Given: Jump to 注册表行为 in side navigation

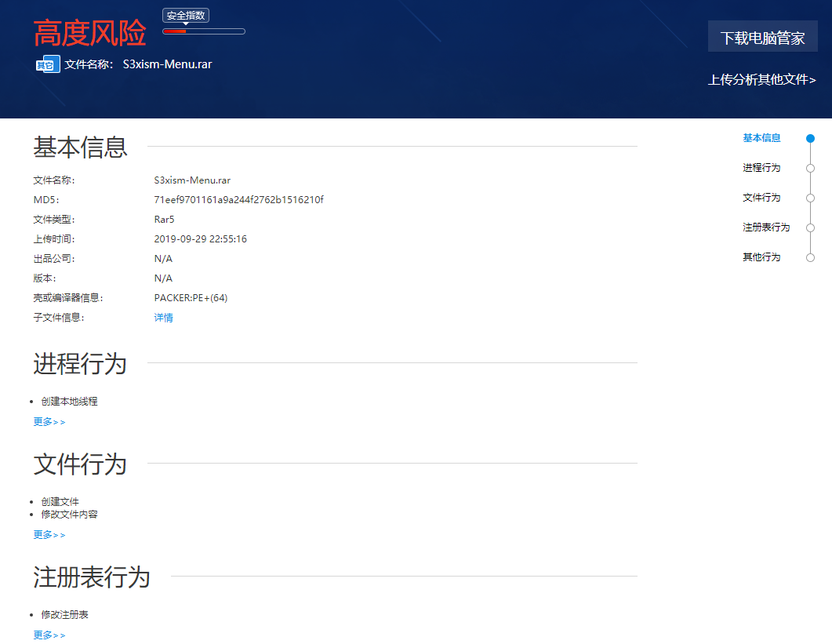Looking at the screenshot, I should [766, 227].
